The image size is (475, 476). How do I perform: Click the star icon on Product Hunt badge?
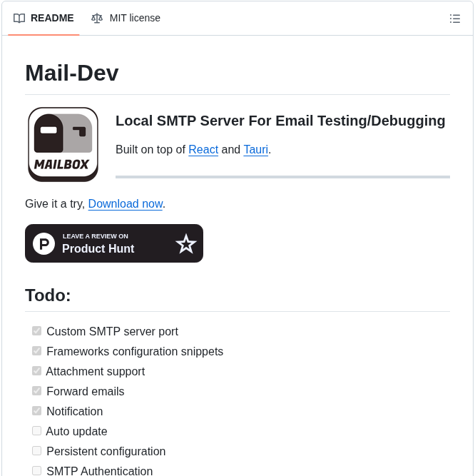(x=186, y=243)
